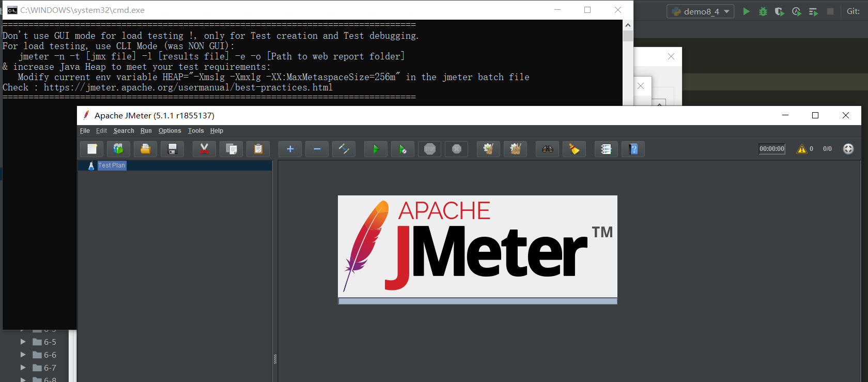The image size is (868, 382).
Task: Click the remote engine status icon
Action: point(848,149)
